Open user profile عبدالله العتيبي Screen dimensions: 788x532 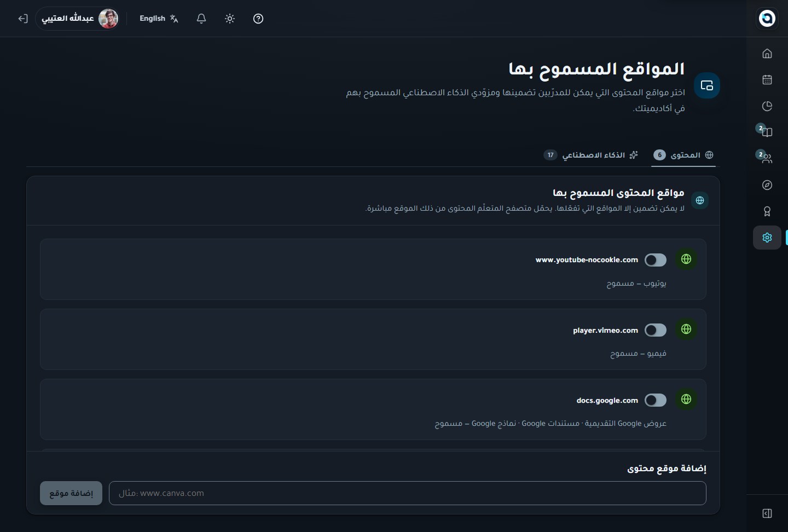(x=78, y=19)
